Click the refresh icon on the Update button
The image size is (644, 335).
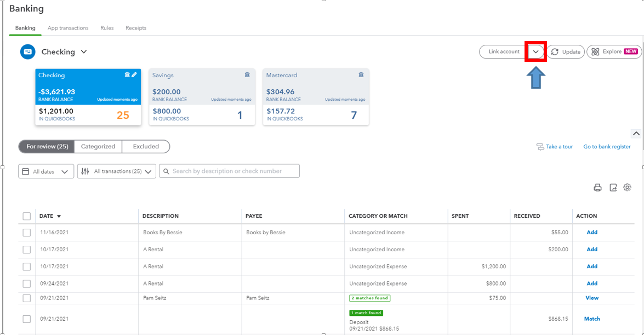click(x=554, y=51)
